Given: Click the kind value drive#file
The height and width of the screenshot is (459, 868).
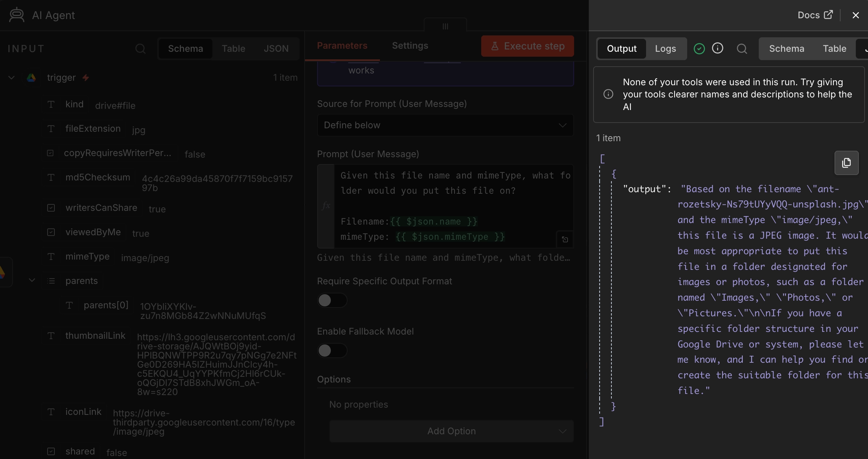Looking at the screenshot, I should tap(115, 106).
